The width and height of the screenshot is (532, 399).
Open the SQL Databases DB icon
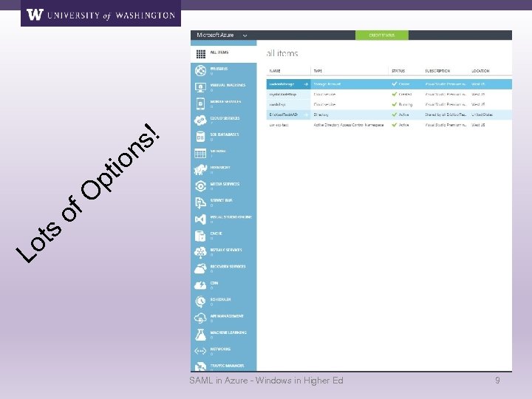click(200, 137)
